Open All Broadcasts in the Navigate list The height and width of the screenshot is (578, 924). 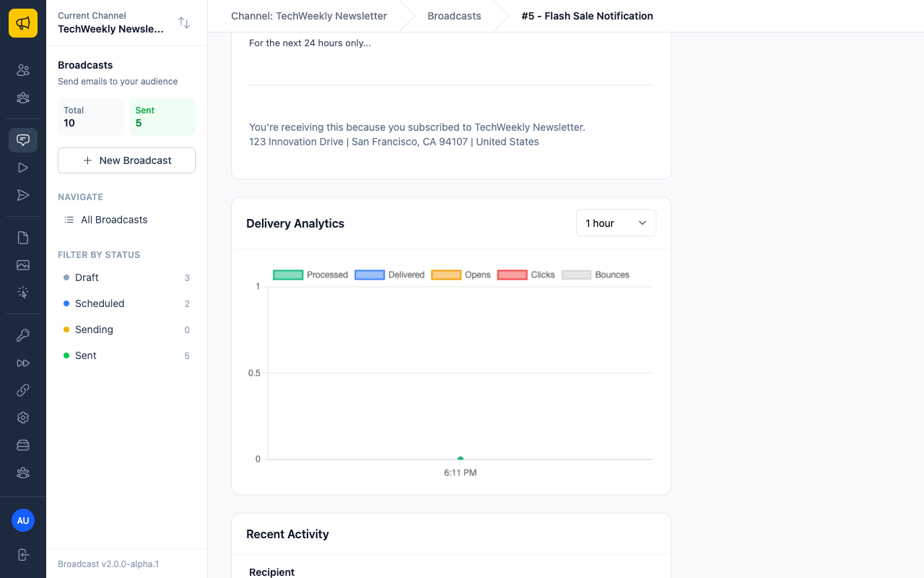(126, 220)
